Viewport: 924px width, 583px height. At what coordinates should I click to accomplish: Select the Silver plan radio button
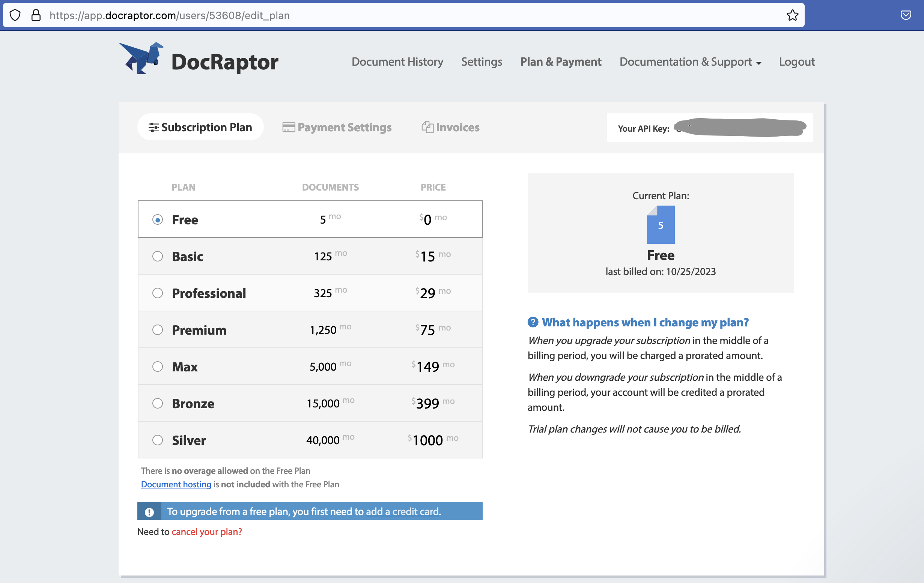tap(157, 440)
